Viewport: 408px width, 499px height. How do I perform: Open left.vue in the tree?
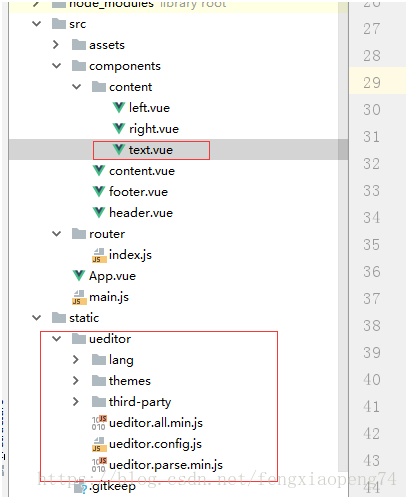(149, 108)
